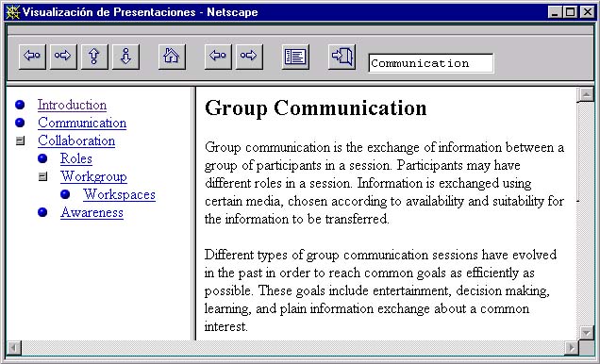Open the Roles link

tap(76, 158)
